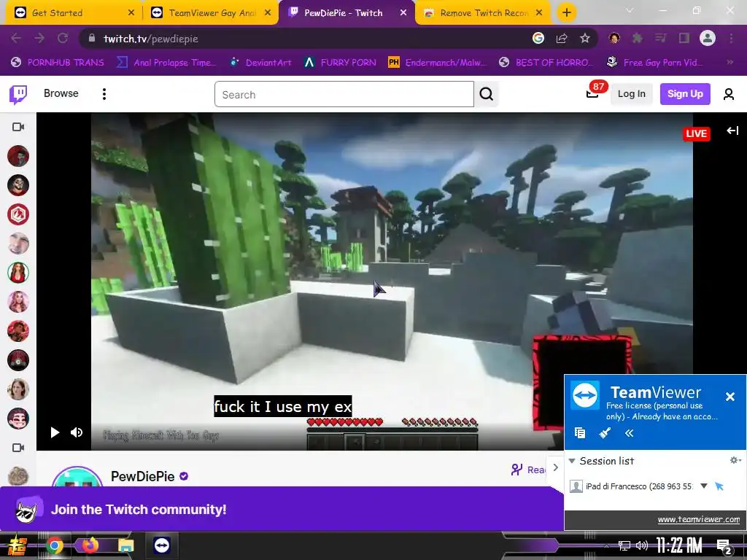The image size is (747, 560).
Task: Reload the Twitch page
Action: 63,39
